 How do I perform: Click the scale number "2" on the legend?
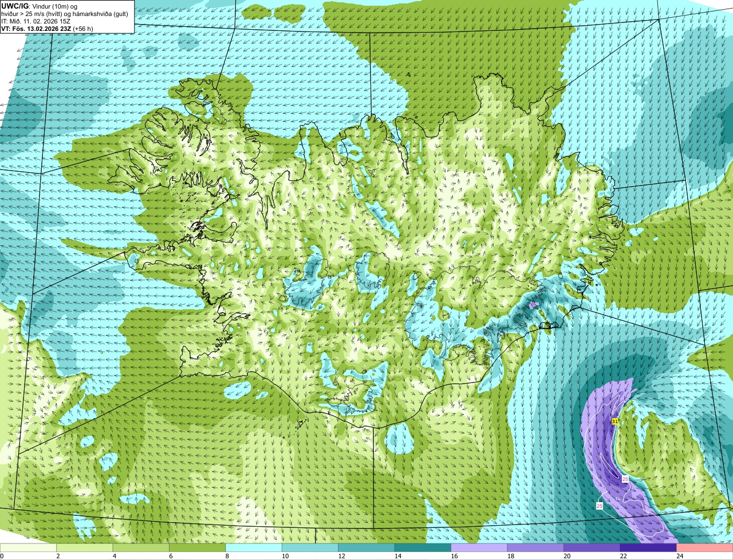coord(58,556)
